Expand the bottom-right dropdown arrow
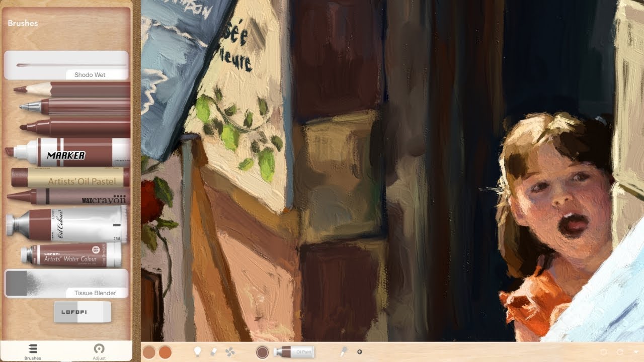 click(636, 352)
